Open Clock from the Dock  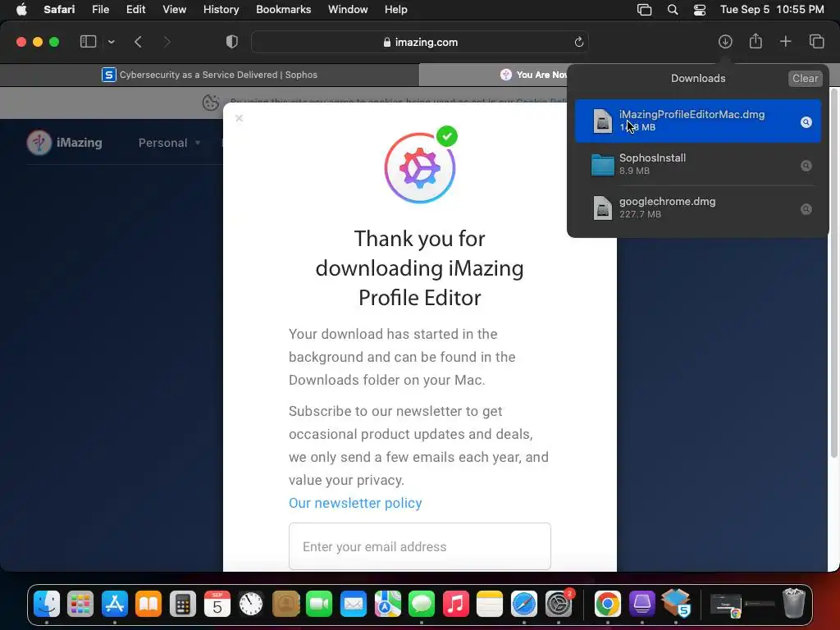pos(251,605)
